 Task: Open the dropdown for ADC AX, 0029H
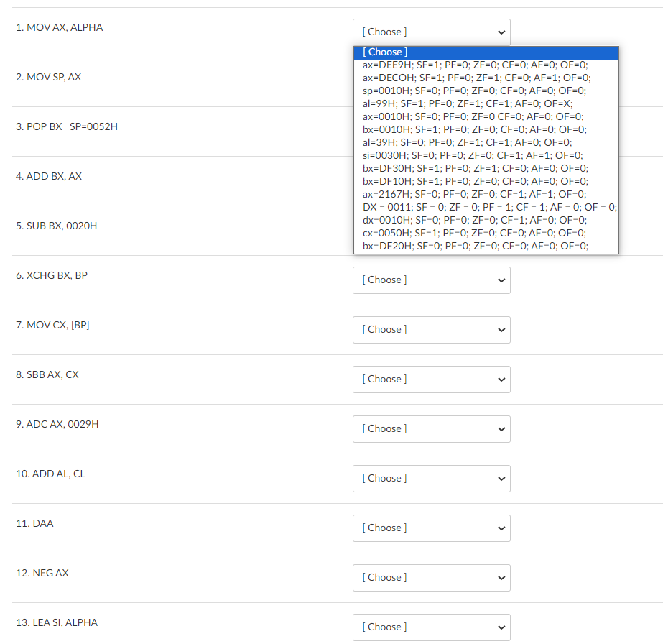(431, 429)
